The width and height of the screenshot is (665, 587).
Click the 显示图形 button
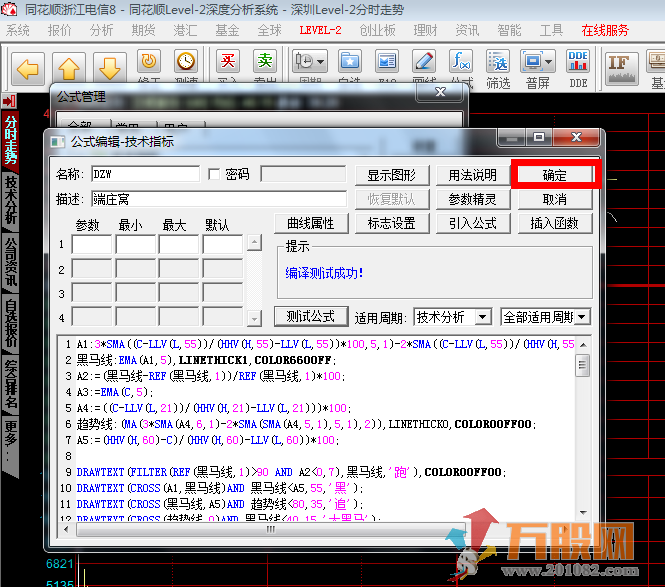point(392,175)
